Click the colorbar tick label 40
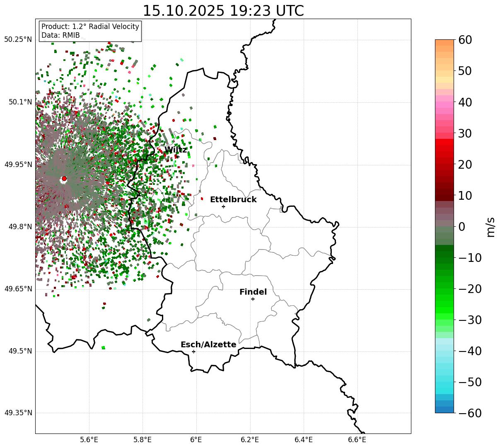 click(465, 102)
